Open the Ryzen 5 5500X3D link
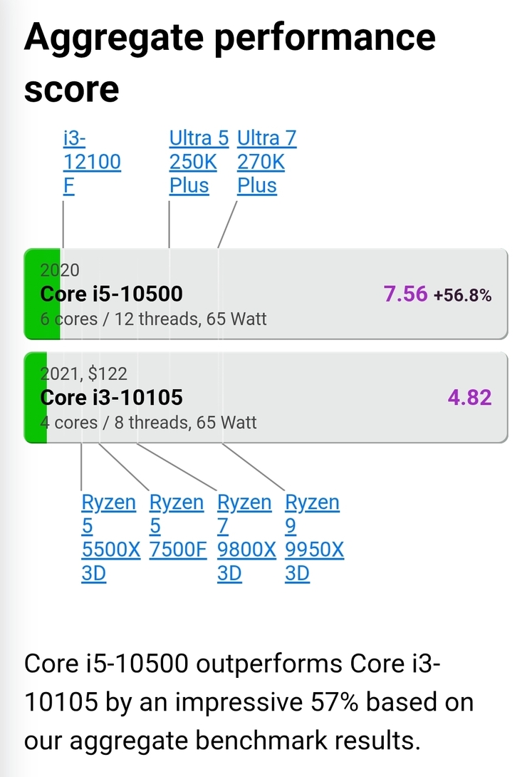Viewport: 532px width, 777px height. coord(111,537)
